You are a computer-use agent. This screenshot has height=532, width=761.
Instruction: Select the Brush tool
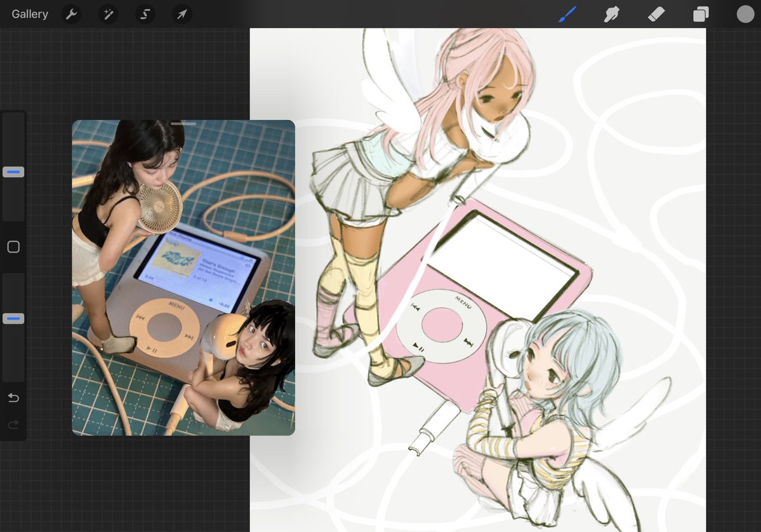[x=567, y=14]
